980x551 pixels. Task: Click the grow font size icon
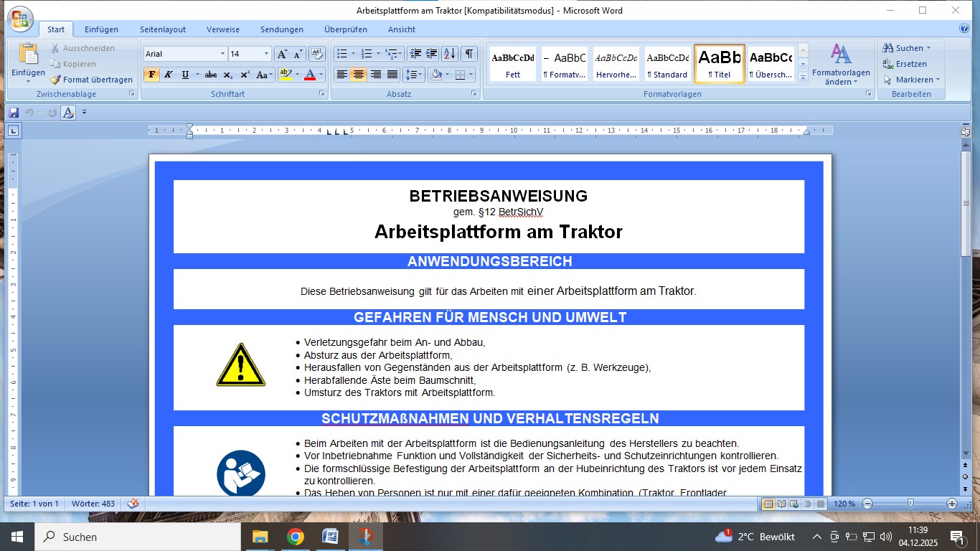tap(283, 54)
